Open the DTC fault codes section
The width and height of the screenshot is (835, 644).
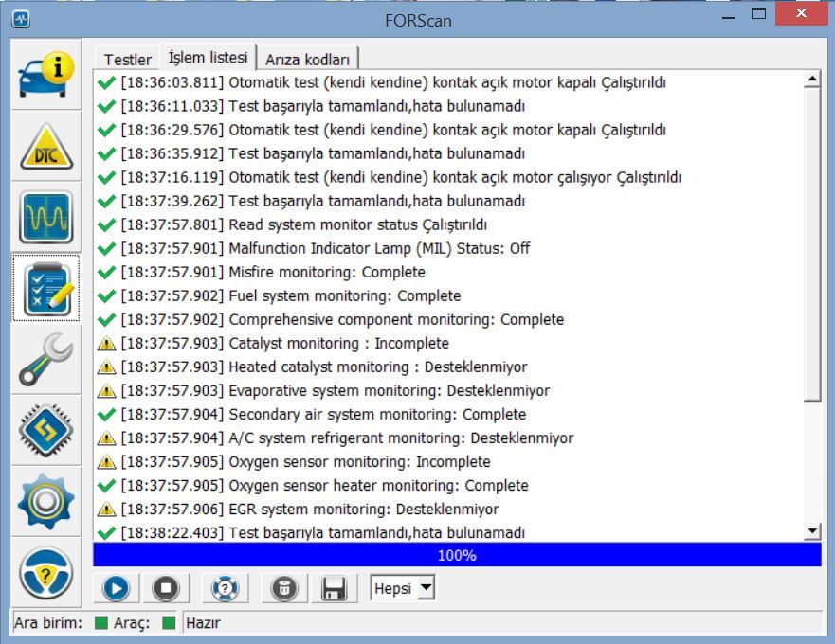point(46,147)
